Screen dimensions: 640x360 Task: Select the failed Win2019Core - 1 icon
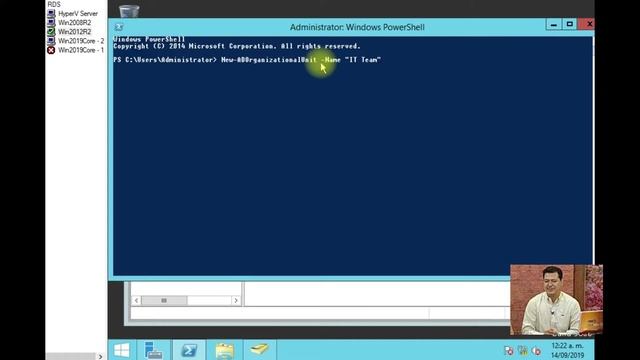[x=51, y=50]
